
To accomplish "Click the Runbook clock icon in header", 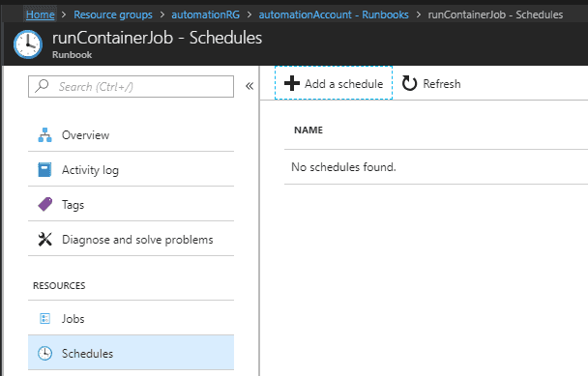I will point(28,44).
